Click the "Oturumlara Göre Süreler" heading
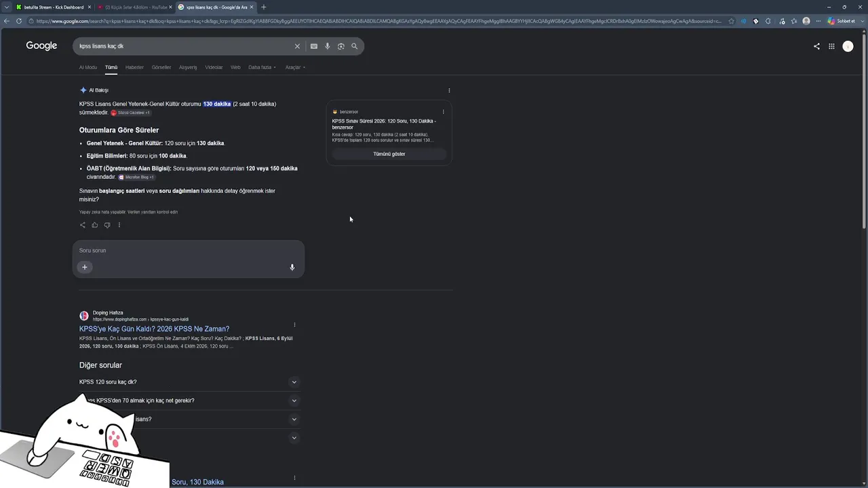The image size is (868, 488). 119,130
